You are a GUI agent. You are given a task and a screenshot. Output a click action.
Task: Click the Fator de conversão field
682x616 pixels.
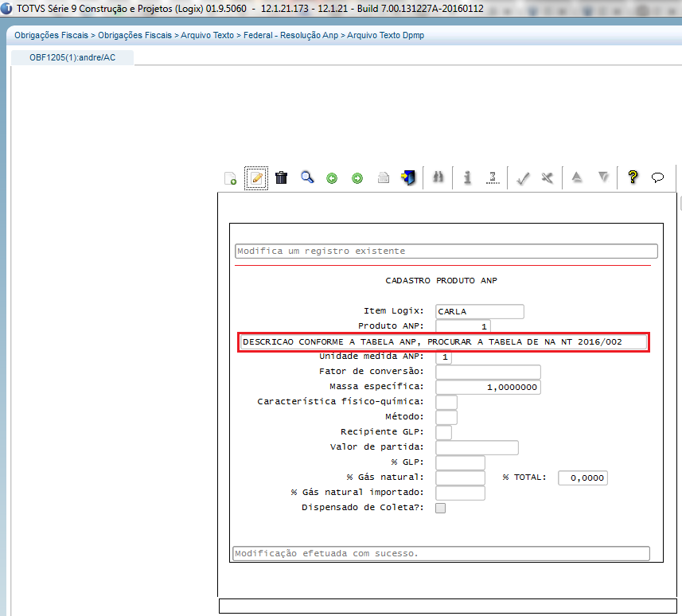(488, 372)
